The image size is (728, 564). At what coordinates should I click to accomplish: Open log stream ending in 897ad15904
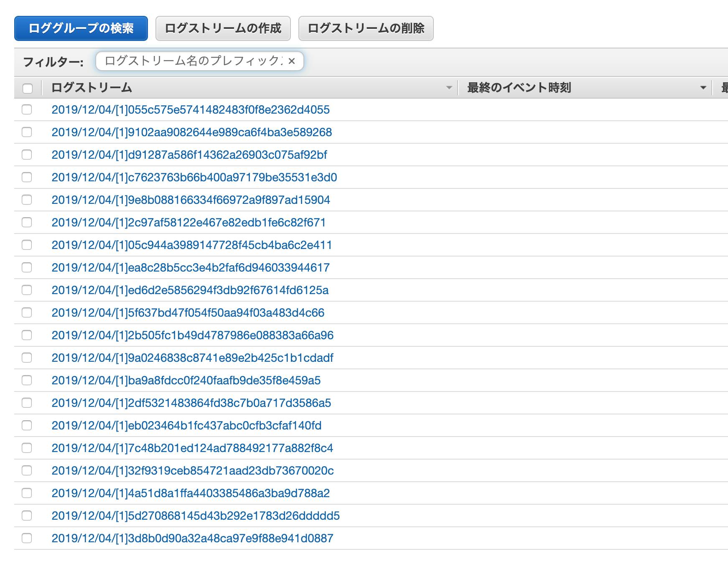pyautogui.click(x=191, y=200)
